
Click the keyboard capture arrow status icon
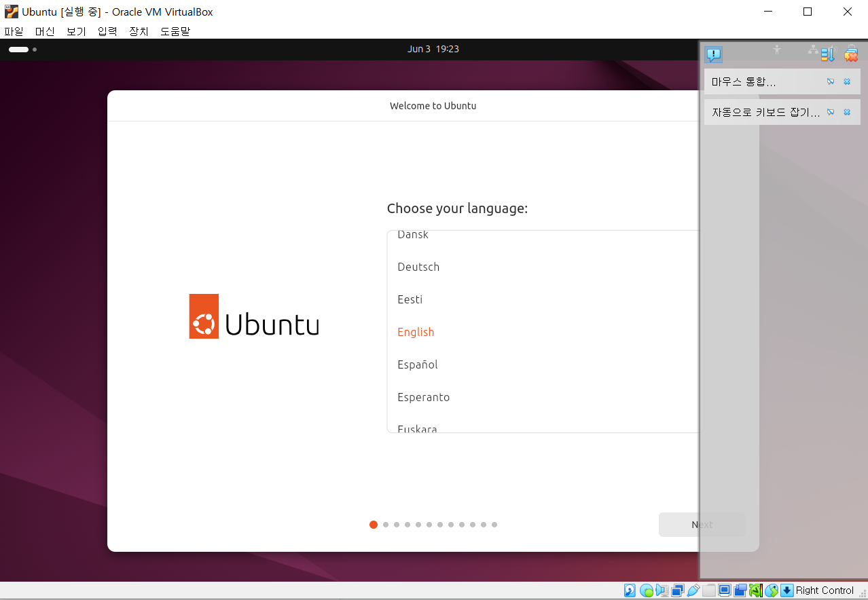pyautogui.click(x=787, y=590)
